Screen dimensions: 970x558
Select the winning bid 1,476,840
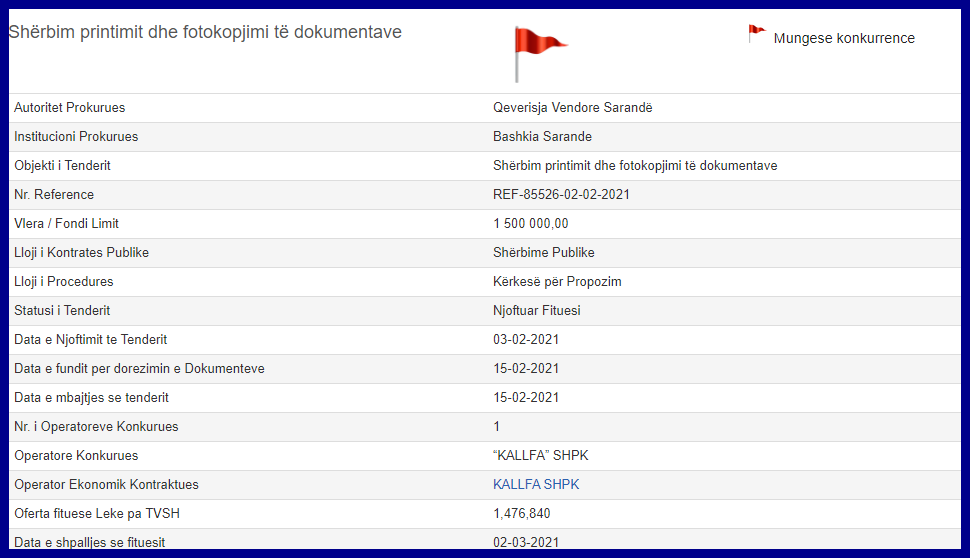[521, 515]
